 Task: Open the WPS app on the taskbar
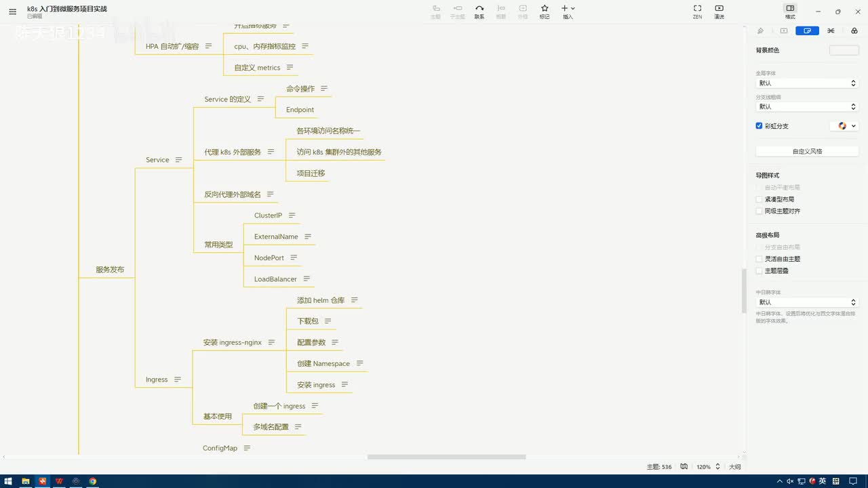(x=60, y=481)
